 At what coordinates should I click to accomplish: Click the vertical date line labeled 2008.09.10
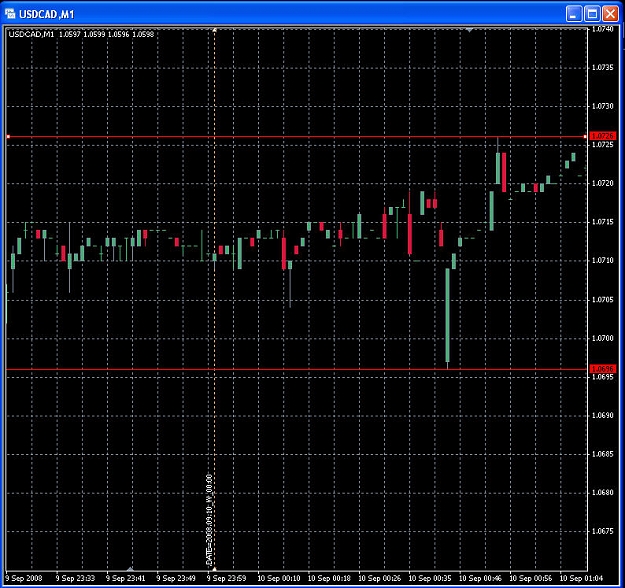point(214,299)
